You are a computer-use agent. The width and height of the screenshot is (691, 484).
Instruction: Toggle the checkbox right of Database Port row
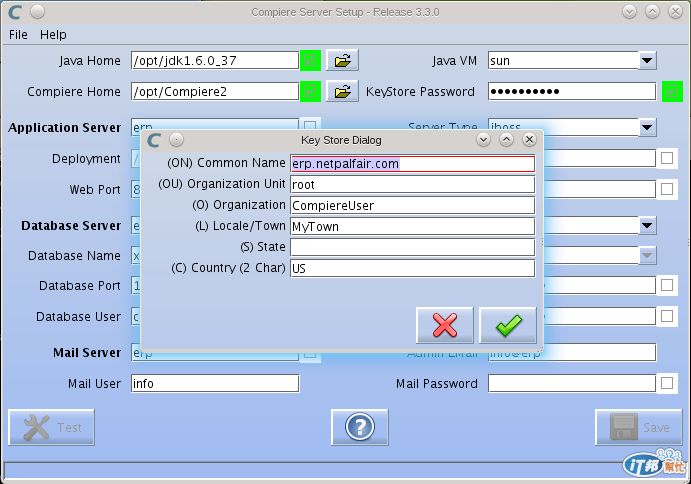[667, 285]
